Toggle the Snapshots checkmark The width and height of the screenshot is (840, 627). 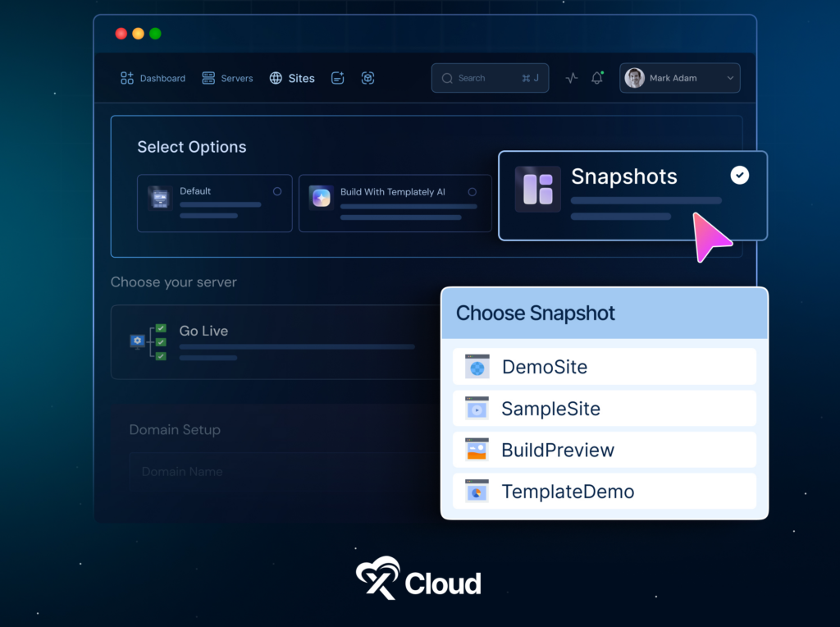(x=739, y=175)
